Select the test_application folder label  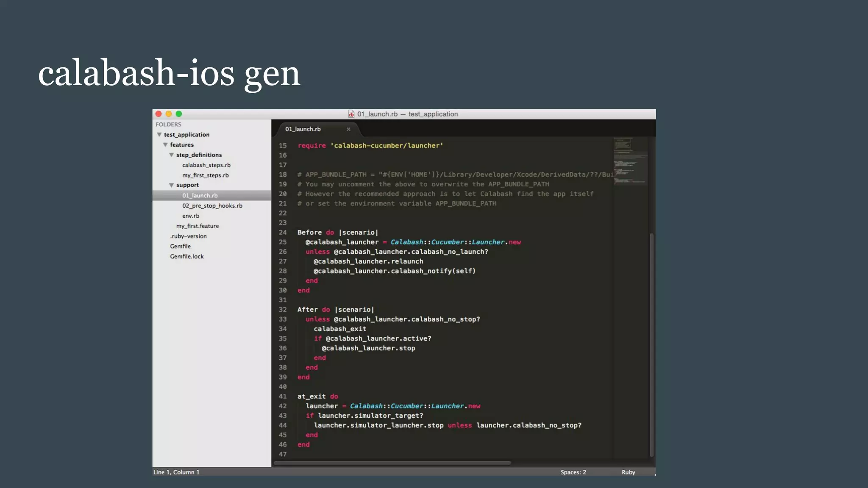click(187, 135)
